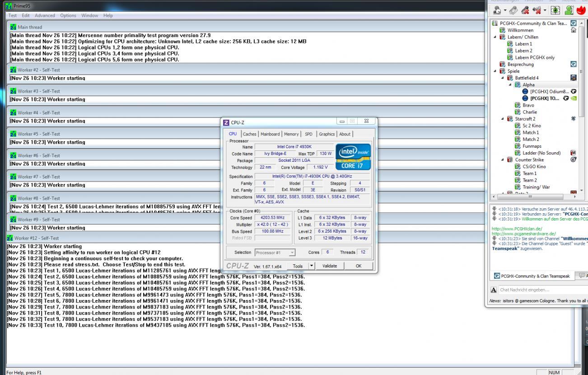This screenshot has width=588, height=375.
Task: Click the Worker #2 Self-Test window icon
Action: click(13, 70)
